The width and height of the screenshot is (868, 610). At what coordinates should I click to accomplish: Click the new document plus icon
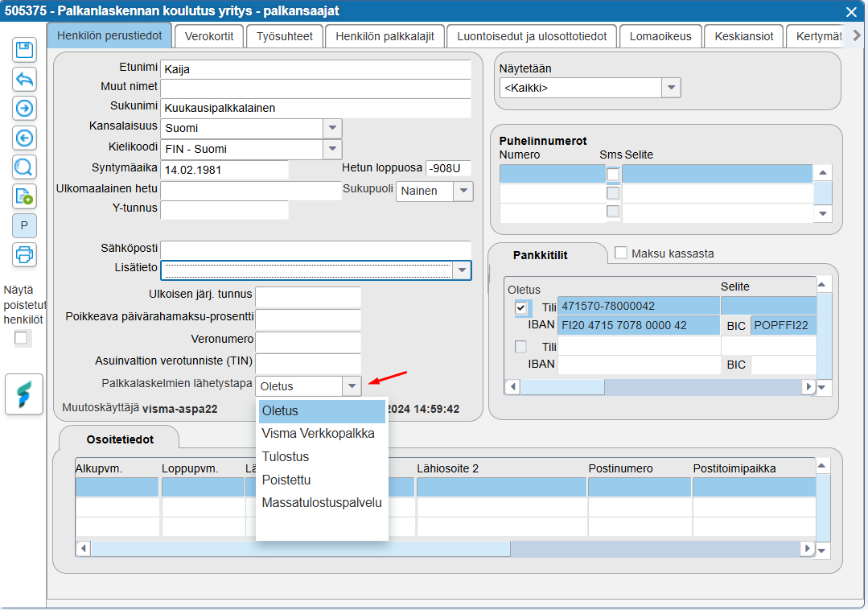point(25,196)
